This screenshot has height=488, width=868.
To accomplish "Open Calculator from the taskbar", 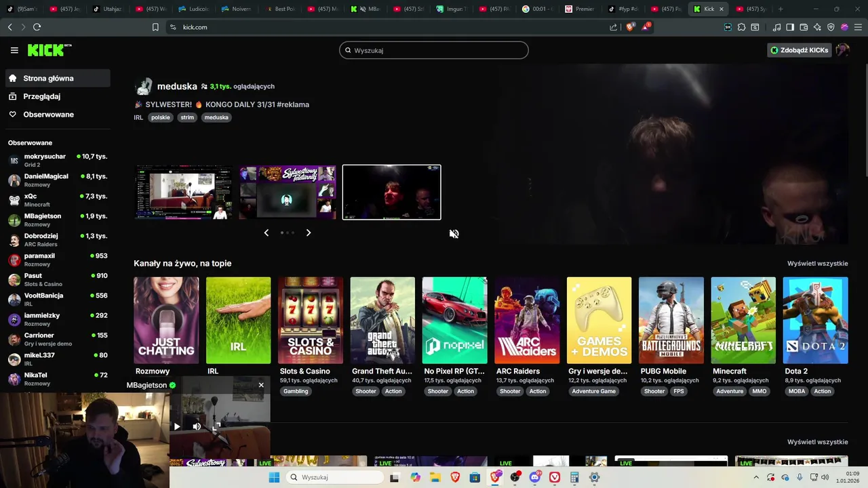I will tap(574, 477).
